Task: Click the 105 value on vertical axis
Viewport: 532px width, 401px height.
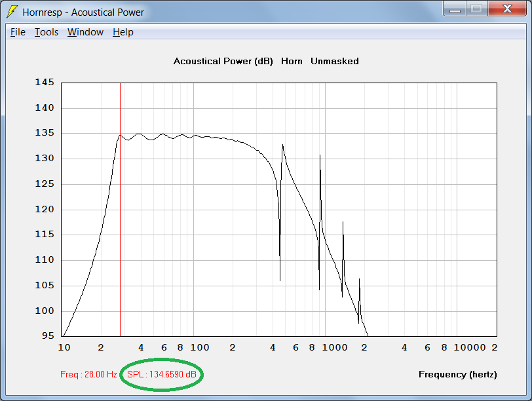Action: pos(45,285)
